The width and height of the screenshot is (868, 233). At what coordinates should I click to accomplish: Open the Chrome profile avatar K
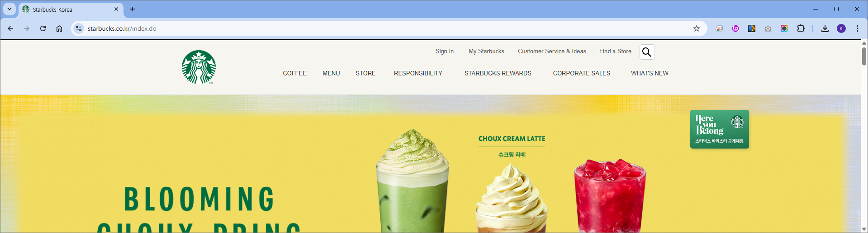[841, 28]
